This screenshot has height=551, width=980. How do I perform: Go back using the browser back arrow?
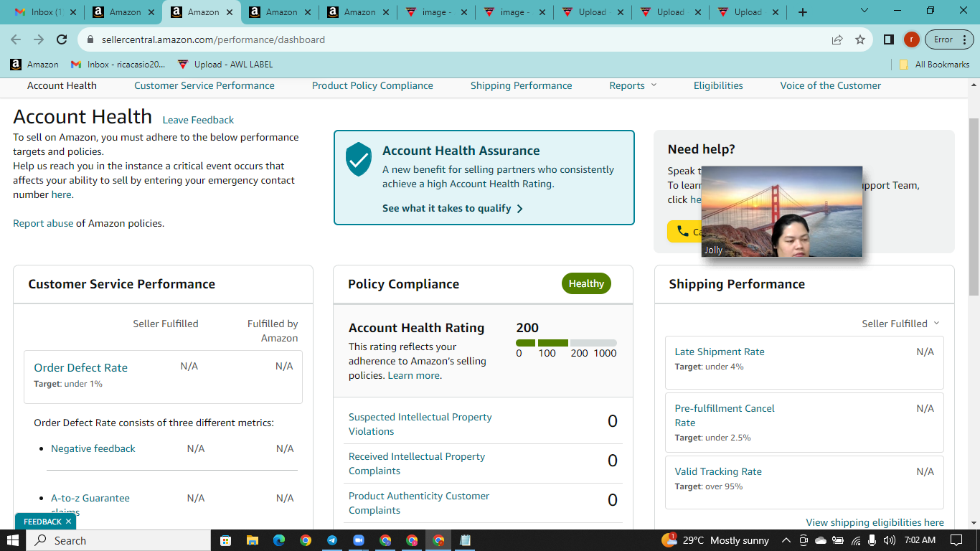pyautogui.click(x=16, y=39)
